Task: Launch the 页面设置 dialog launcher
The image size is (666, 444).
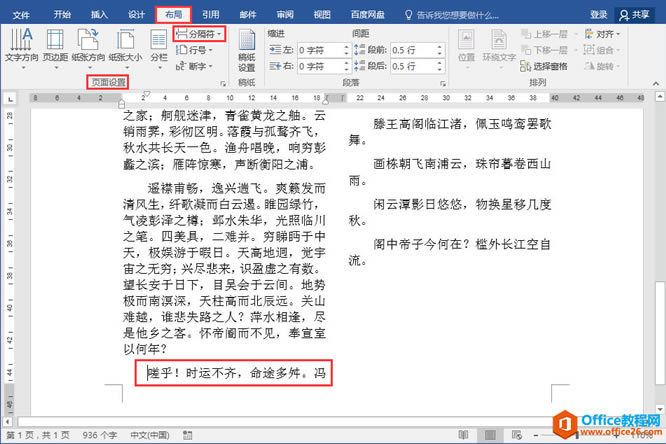Action: pos(223,84)
